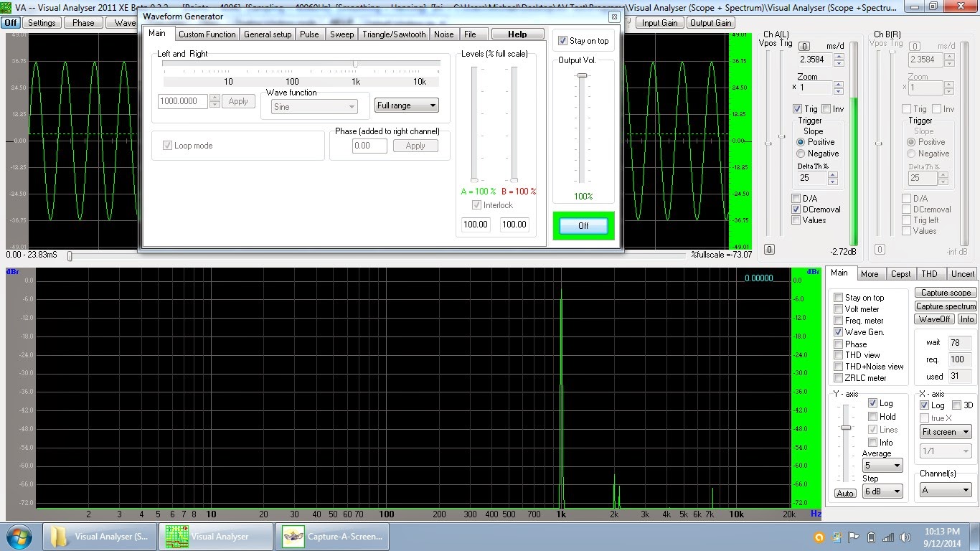Uncheck Stay on top in Waveform Generator
The height and width of the screenshot is (551, 980).
pyautogui.click(x=563, y=40)
